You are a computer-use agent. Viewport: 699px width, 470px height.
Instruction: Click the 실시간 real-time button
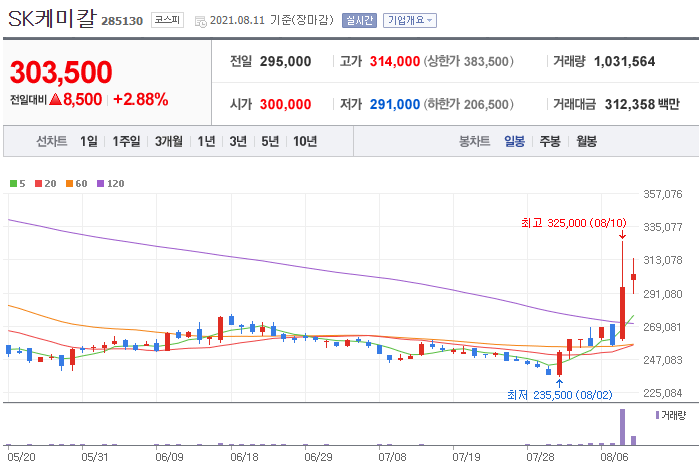tap(359, 21)
